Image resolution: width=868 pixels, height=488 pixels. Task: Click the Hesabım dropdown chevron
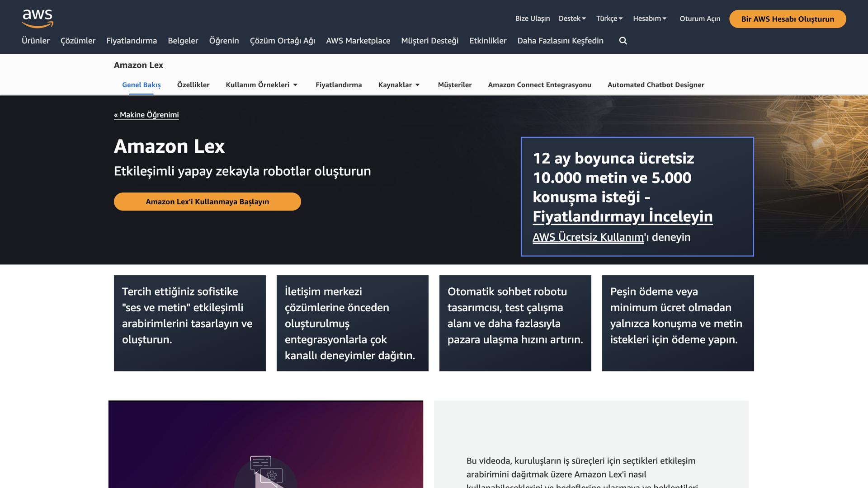pyautogui.click(x=664, y=19)
